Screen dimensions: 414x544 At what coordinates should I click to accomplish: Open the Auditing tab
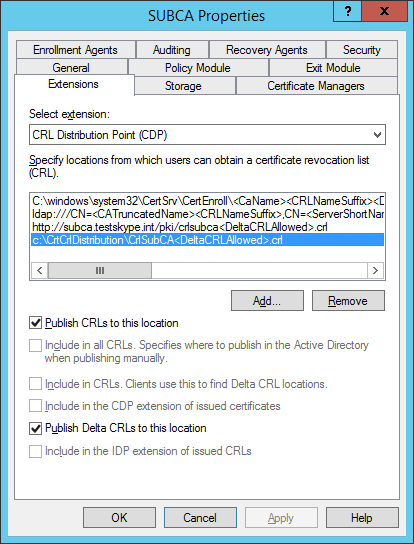(172, 50)
